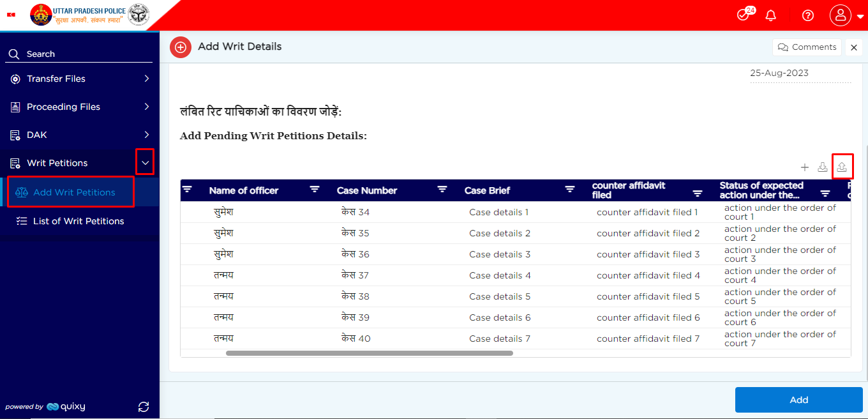
Task: Open the help question-mark icon
Action: [x=807, y=15]
